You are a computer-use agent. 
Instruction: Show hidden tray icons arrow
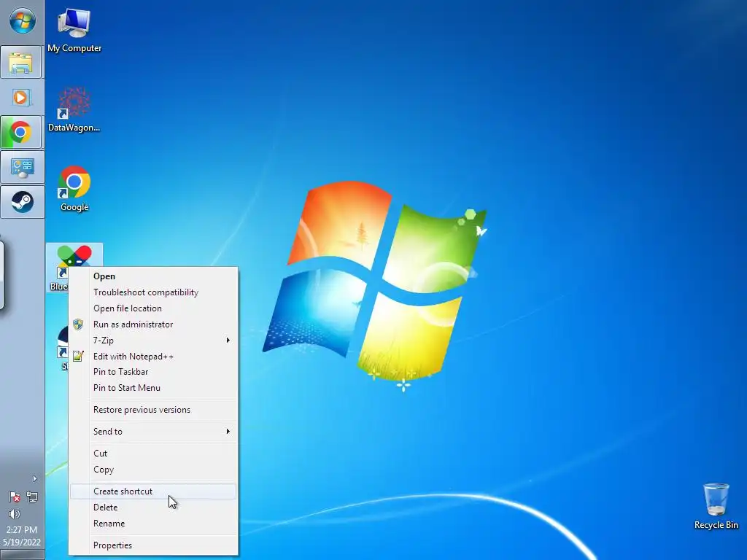(x=34, y=478)
